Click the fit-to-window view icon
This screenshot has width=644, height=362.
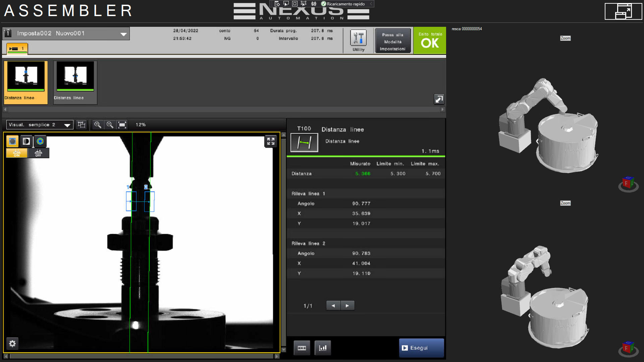click(122, 125)
